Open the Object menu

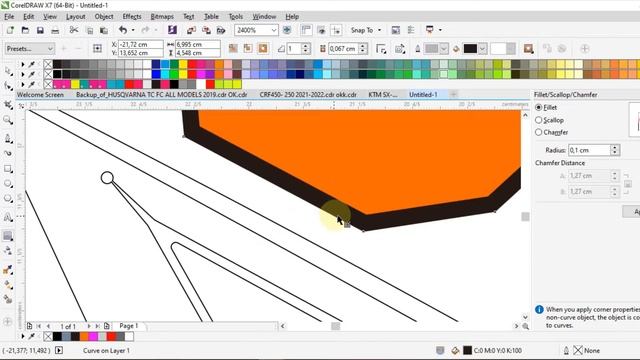(x=104, y=17)
